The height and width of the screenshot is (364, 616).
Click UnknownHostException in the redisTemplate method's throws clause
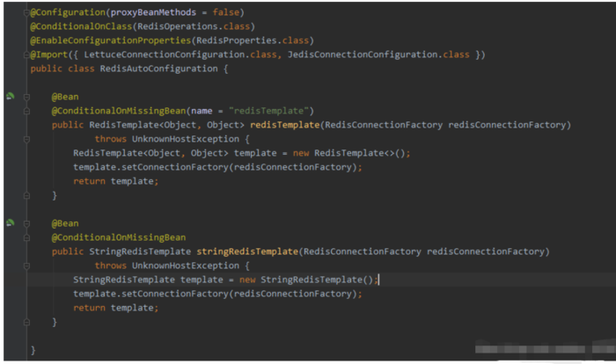coord(186,139)
